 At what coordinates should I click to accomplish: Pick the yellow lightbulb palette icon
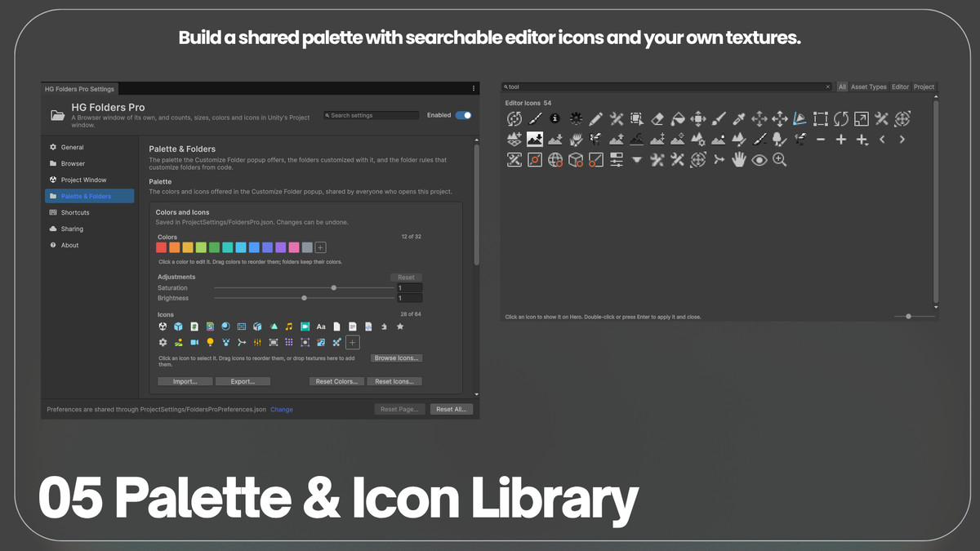click(x=210, y=343)
